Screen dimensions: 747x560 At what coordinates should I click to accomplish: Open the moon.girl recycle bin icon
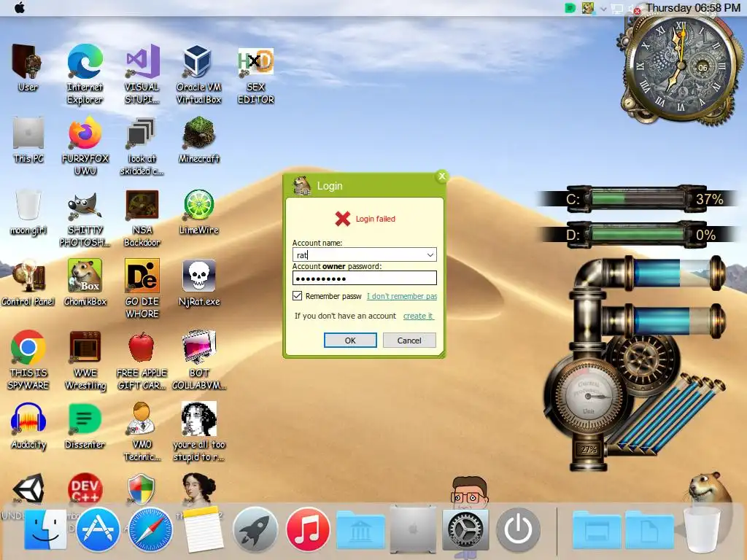[x=28, y=211]
